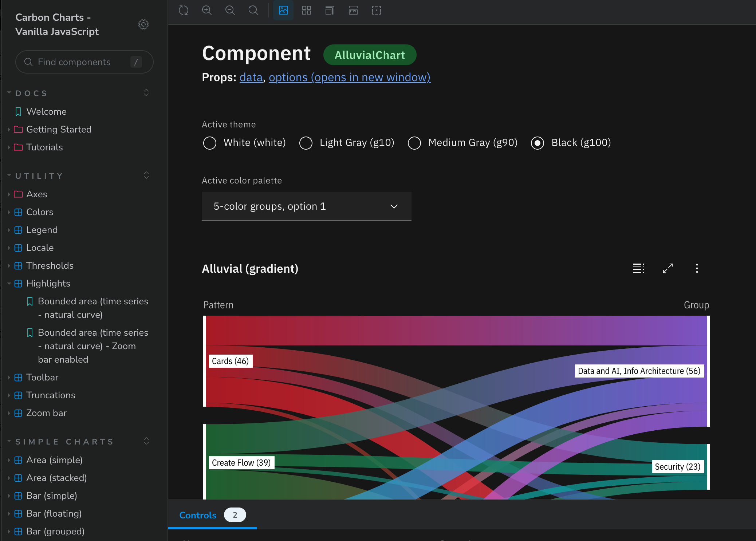Open the sidebar settings gear
756x541 pixels.
click(x=143, y=24)
